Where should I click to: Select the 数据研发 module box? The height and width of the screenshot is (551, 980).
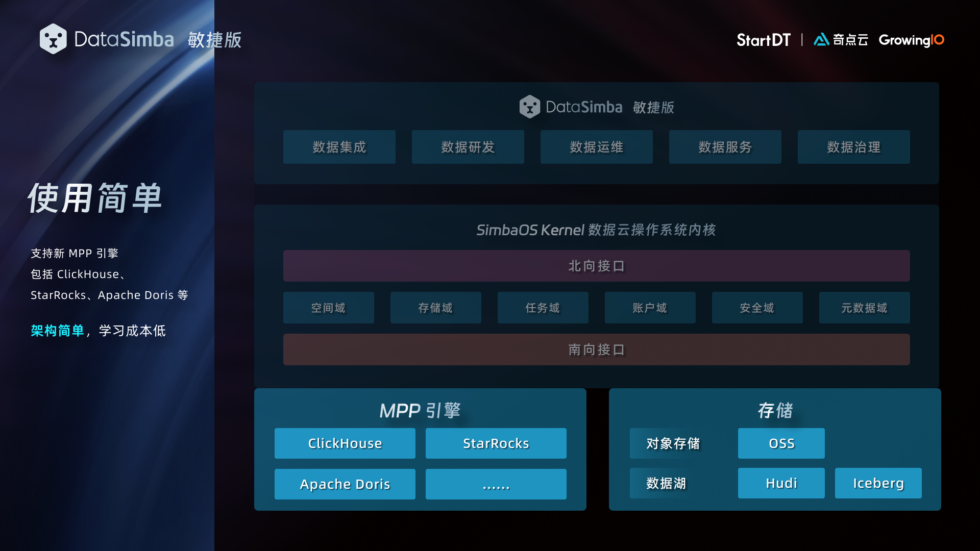(468, 147)
